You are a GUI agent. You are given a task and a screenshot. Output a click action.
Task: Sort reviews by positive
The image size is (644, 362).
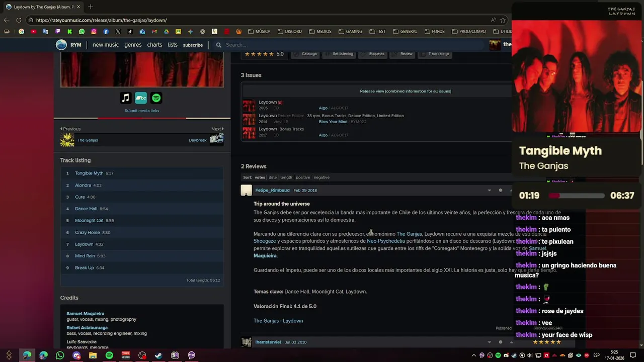(x=303, y=177)
